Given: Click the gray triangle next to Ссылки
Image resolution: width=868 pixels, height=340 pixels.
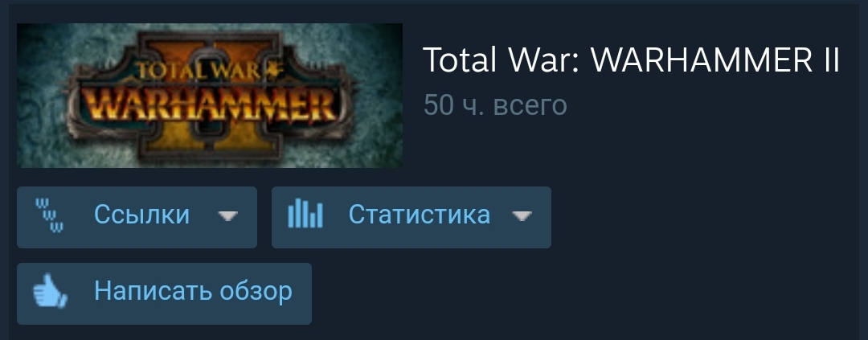Looking at the screenshot, I should click(x=227, y=215).
